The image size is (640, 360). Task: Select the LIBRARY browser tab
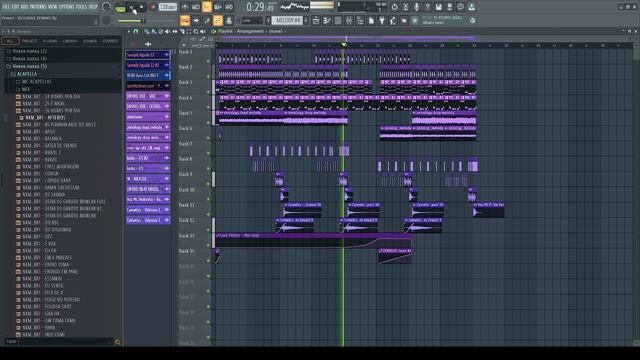[70, 41]
